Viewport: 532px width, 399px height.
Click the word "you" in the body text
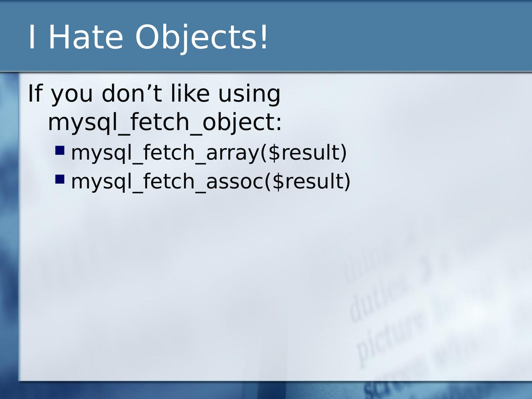tap(72, 93)
